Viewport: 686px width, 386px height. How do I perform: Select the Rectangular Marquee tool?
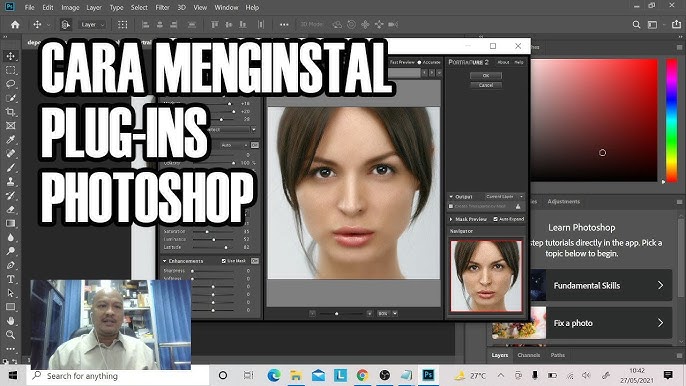[10, 70]
